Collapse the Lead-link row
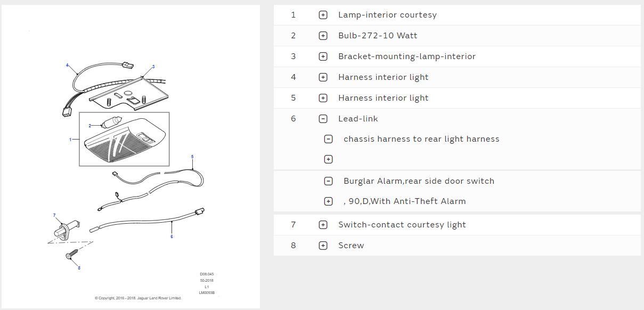Image resolution: width=644 pixels, height=310 pixels. point(323,119)
